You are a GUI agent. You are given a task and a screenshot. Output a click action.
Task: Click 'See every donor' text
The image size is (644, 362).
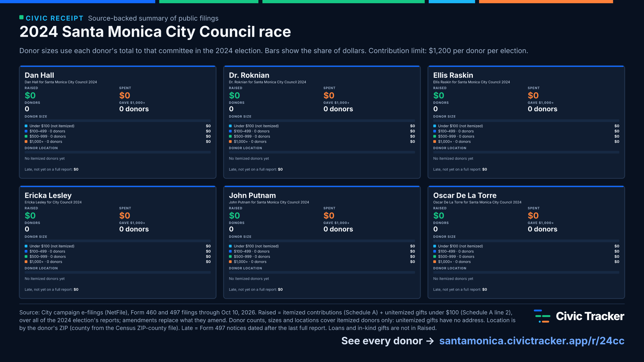pyautogui.click(x=382, y=341)
